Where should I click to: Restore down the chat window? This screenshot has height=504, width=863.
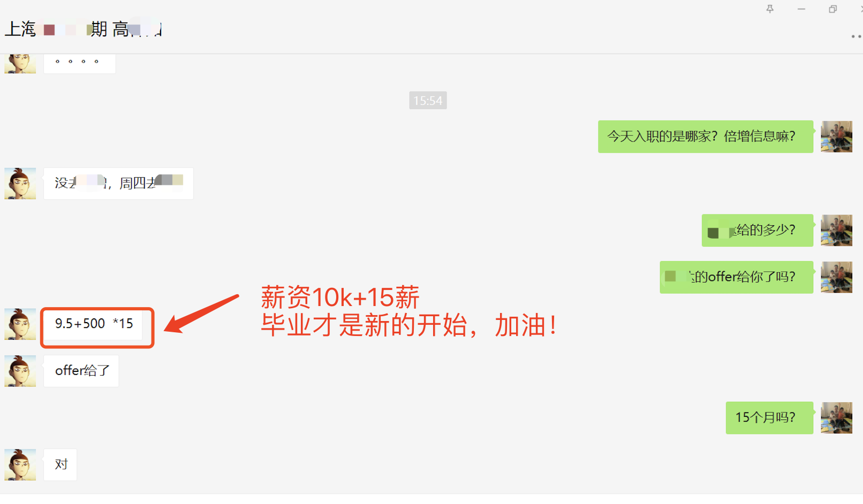(832, 9)
